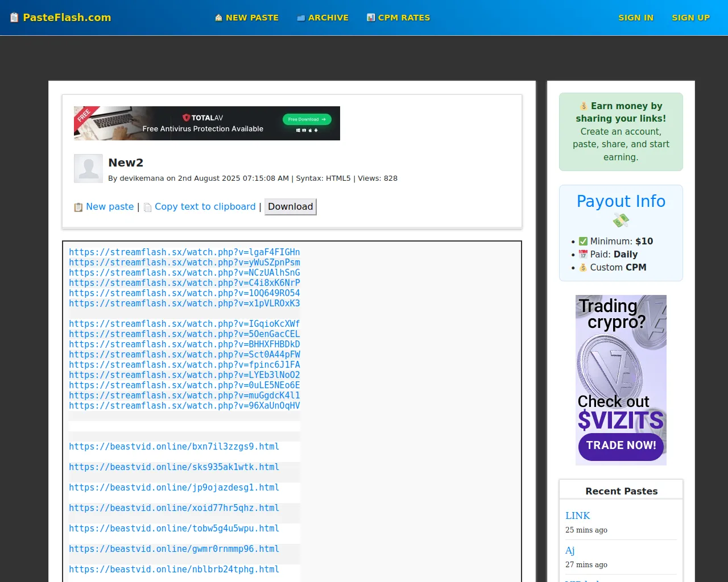Open the recent paste titled LINK
This screenshot has height=582, width=728.
pyautogui.click(x=577, y=516)
